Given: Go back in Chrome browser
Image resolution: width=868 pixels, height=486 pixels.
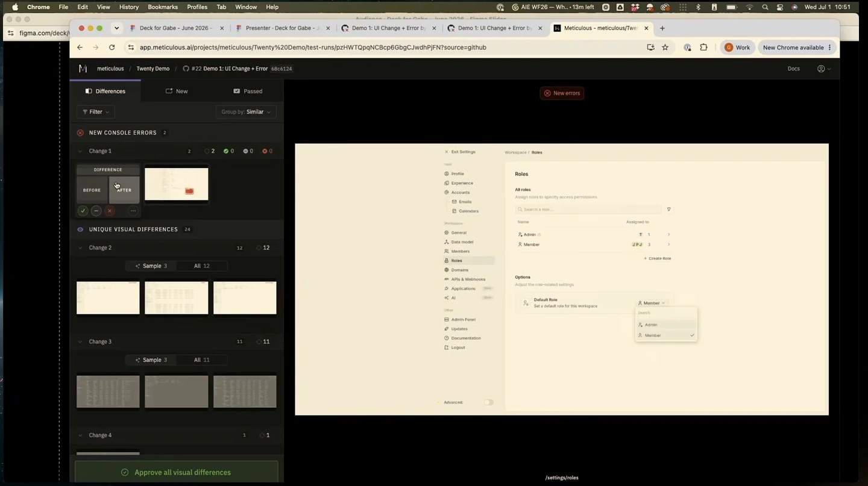Looking at the screenshot, I should point(80,47).
